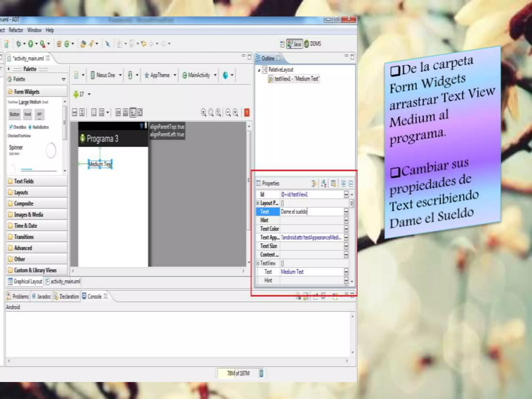Image resolution: width=532 pixels, height=399 pixels.
Task: Toggle the CheckBox widget in palette
Action: [x=17, y=127]
